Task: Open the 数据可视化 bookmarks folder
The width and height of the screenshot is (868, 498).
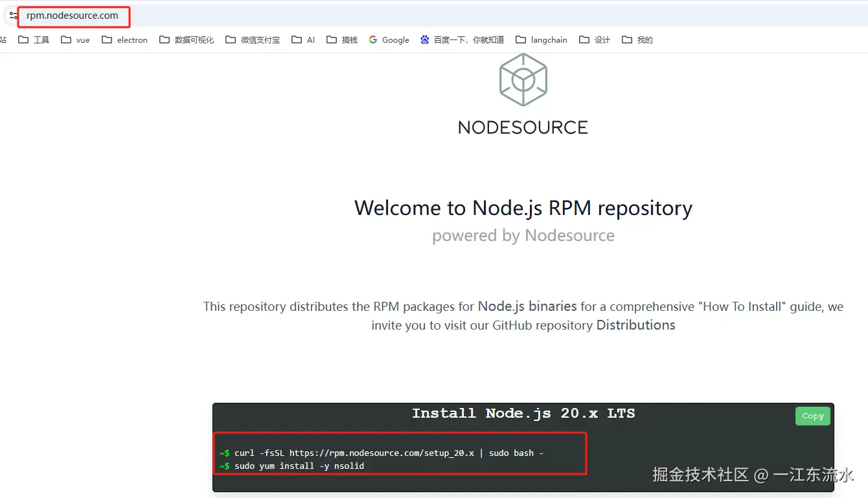Action: pyautogui.click(x=187, y=40)
